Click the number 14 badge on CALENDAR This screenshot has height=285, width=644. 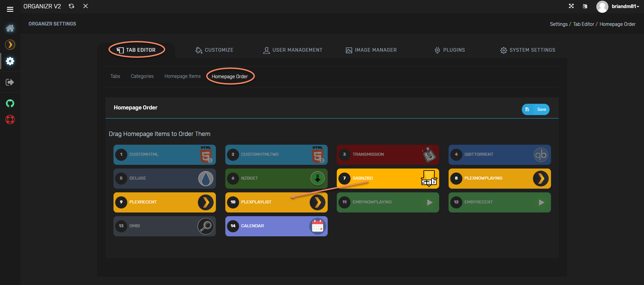pyautogui.click(x=233, y=226)
